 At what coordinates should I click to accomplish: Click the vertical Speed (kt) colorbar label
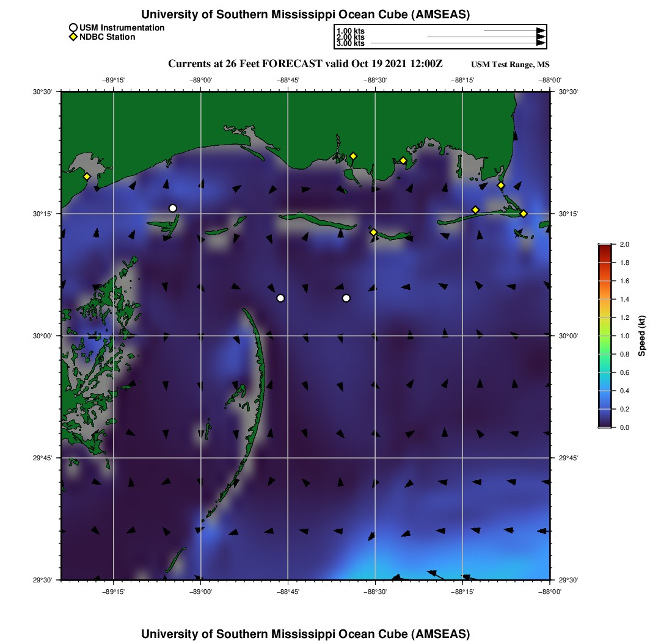tap(642, 336)
